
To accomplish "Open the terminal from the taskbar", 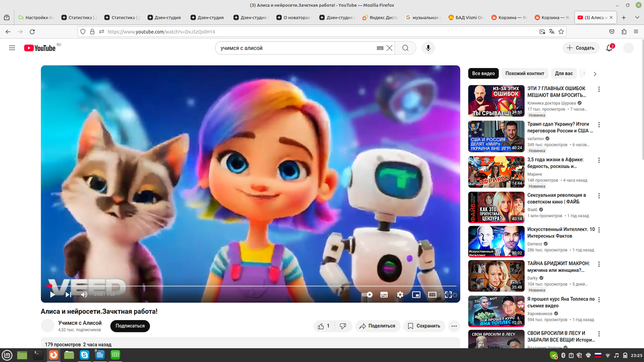I will pyautogui.click(x=38, y=354).
